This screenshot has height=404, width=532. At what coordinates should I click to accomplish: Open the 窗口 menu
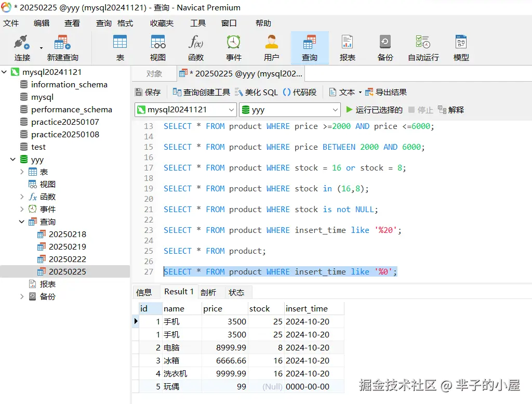(x=229, y=23)
